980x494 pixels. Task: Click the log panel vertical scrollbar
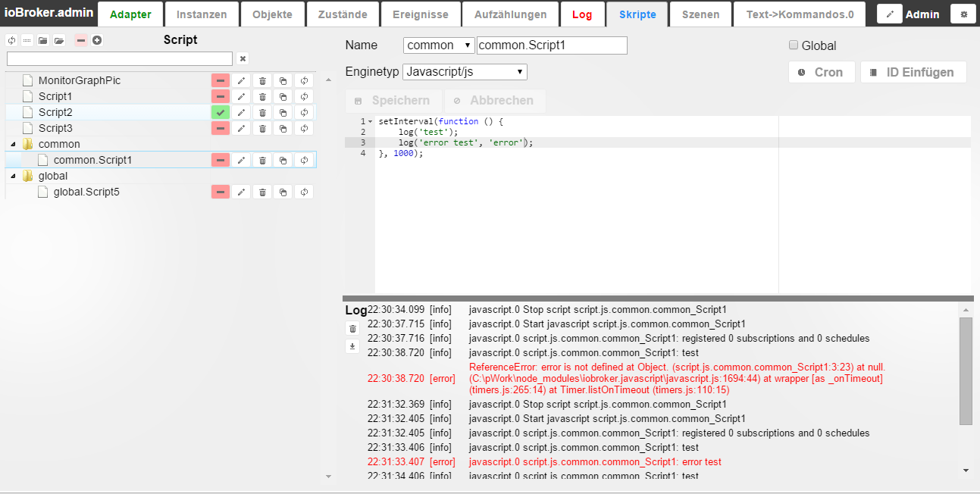click(965, 371)
